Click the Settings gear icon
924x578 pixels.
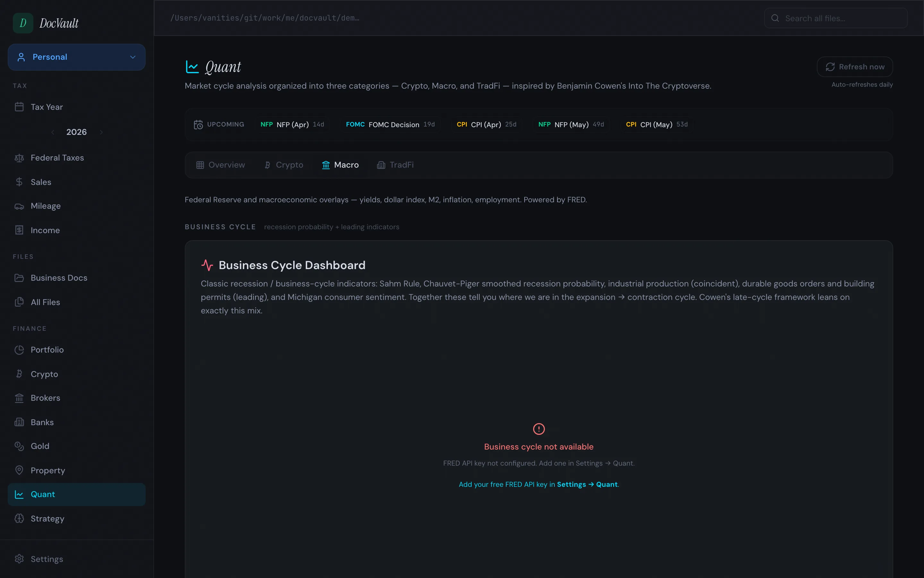click(x=19, y=559)
